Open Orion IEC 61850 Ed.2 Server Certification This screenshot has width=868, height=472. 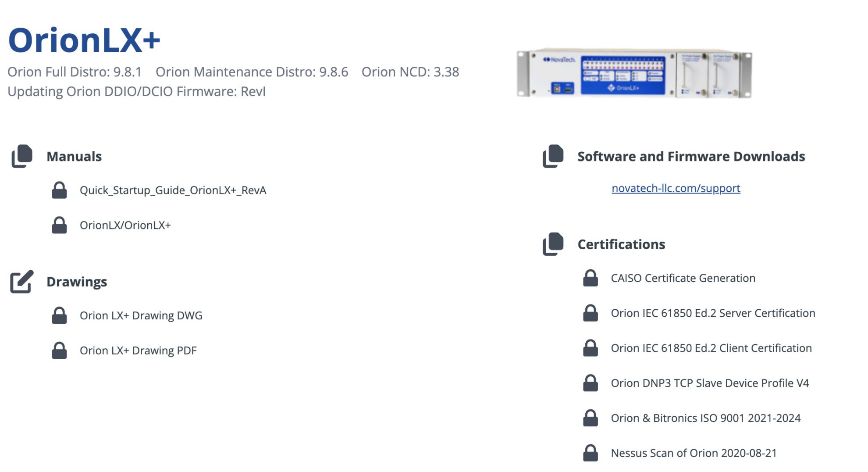[713, 313]
